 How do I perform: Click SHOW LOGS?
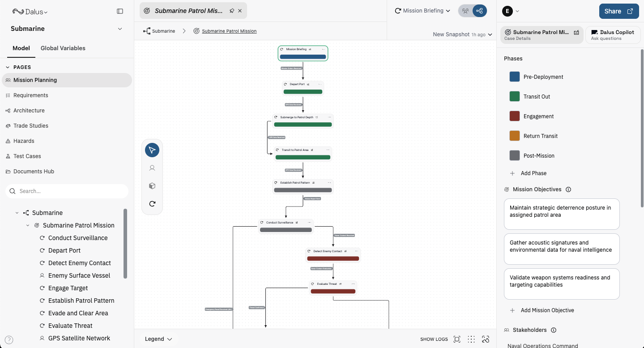[434, 339]
